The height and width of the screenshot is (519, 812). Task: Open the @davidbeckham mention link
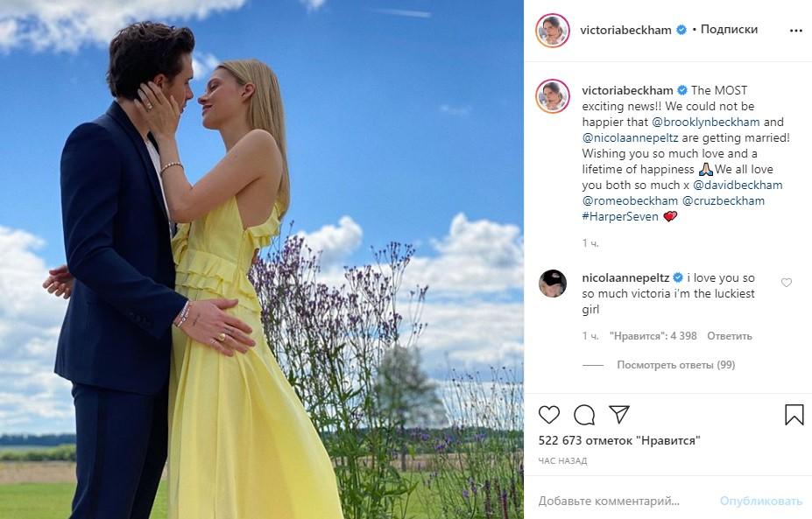pos(738,186)
